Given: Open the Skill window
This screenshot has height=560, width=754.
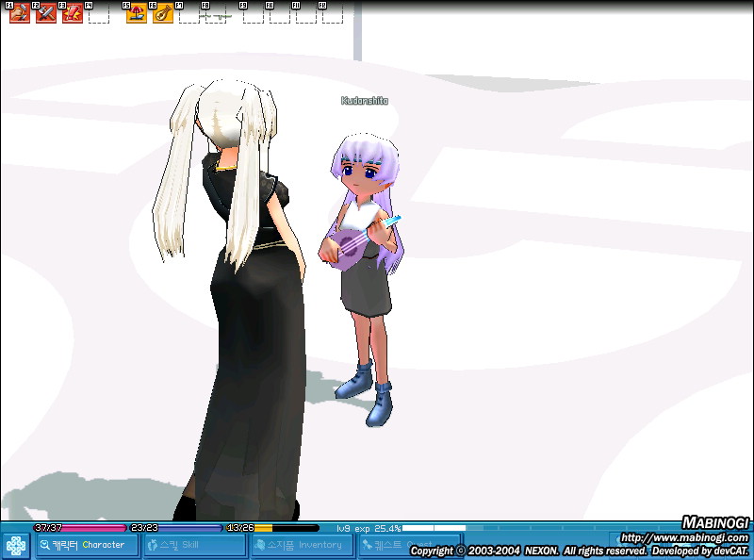Looking at the screenshot, I should 194,545.
